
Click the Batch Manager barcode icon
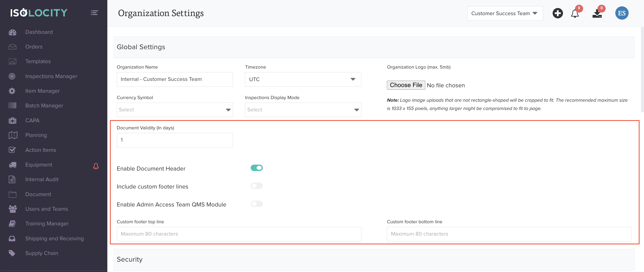pos(12,105)
